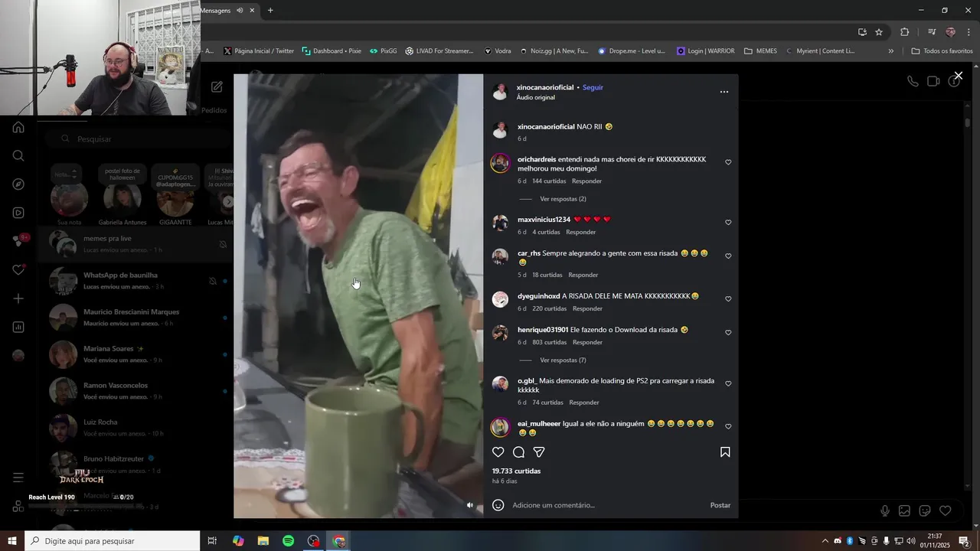Start video call with camera icon

tap(933, 81)
